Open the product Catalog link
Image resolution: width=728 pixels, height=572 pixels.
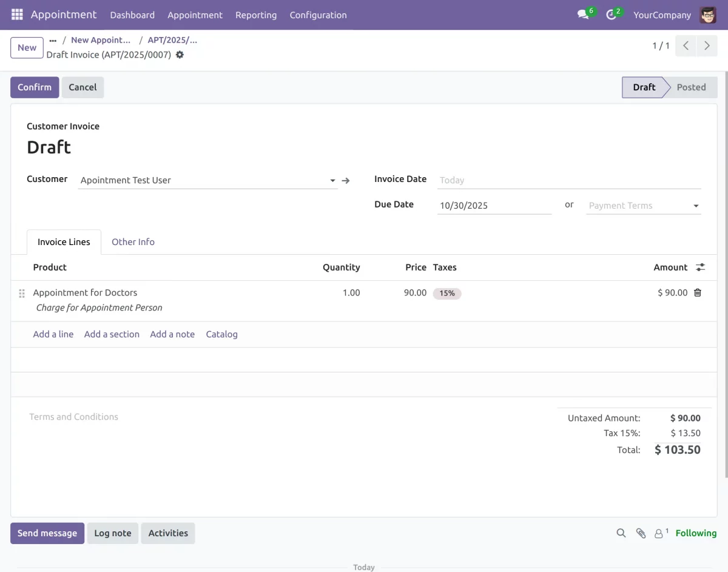221,334
